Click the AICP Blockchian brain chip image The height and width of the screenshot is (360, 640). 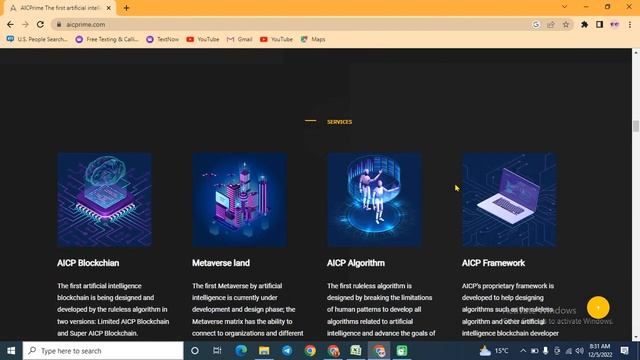click(104, 200)
